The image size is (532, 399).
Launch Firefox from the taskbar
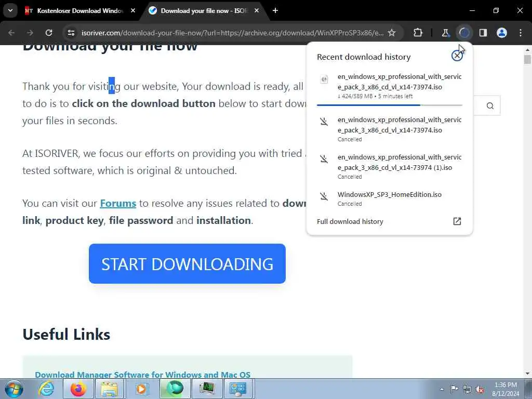coord(78,389)
